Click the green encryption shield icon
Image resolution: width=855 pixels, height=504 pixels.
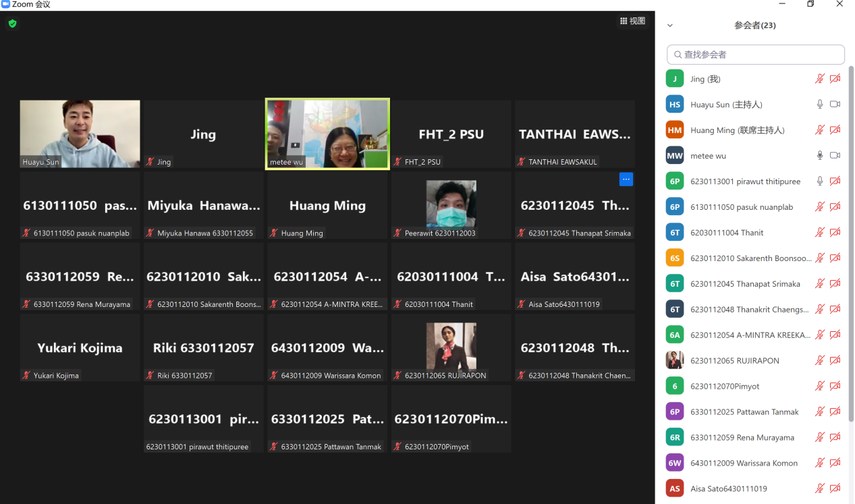click(12, 24)
